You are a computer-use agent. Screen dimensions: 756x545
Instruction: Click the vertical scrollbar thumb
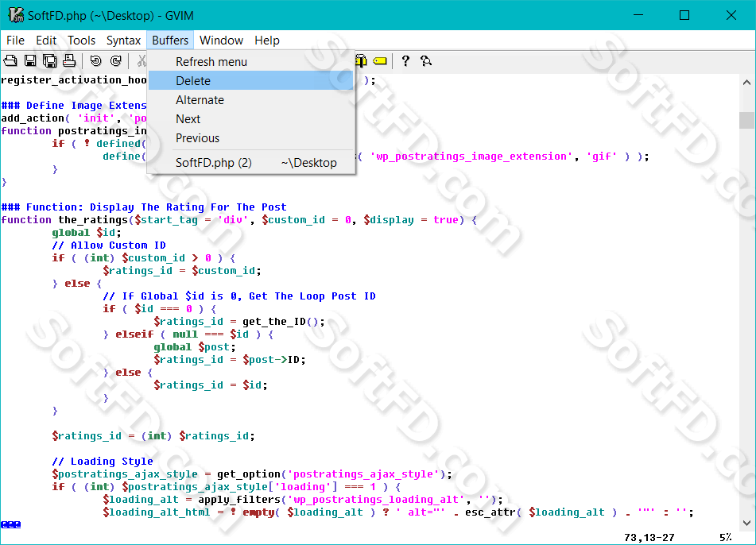(746, 120)
